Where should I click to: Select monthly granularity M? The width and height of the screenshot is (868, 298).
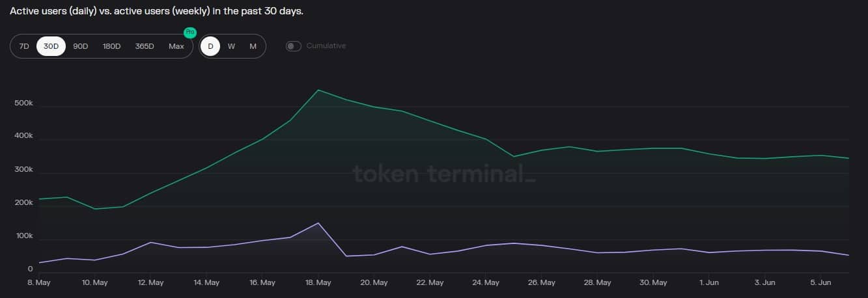coord(253,46)
